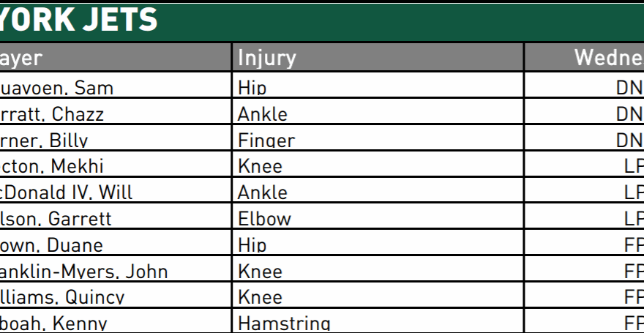Select the player name cell ending in Sam
Image resolution: width=644 pixels, height=333 pixels.
56,89
